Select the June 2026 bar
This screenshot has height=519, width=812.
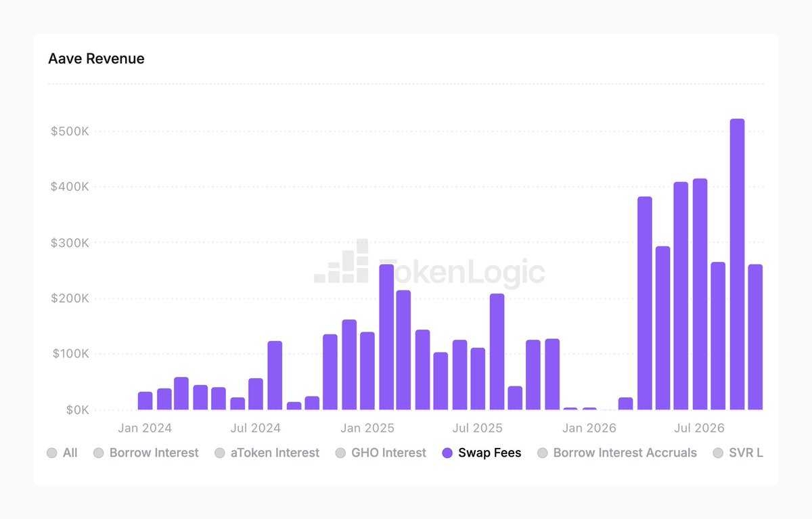[x=681, y=296]
